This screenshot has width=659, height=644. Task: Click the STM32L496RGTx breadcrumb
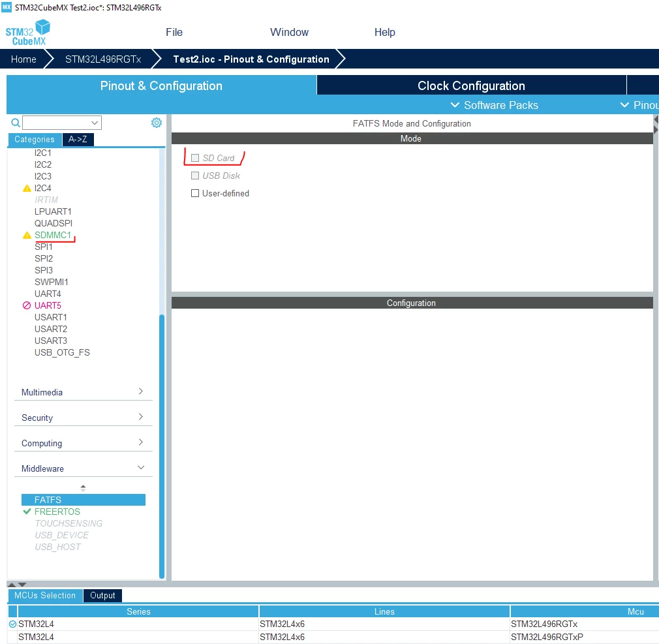(103, 59)
